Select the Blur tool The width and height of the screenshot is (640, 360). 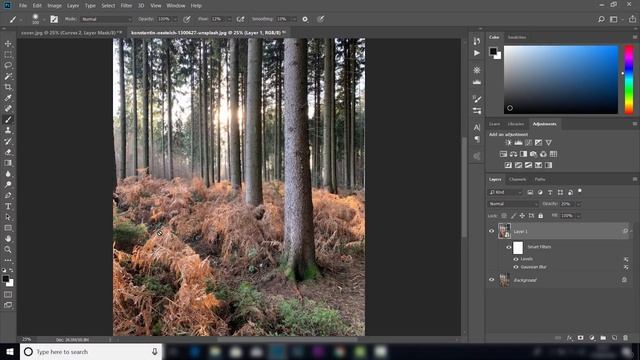pyautogui.click(x=8, y=173)
